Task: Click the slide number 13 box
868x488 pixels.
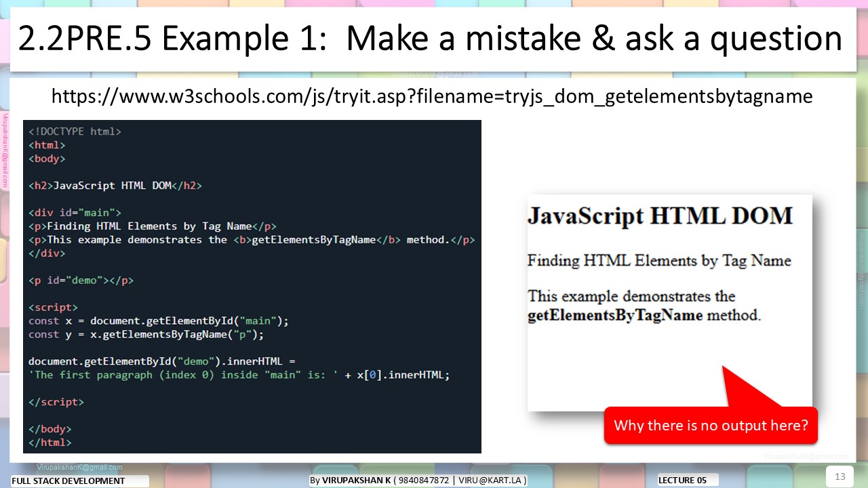Action: pyautogui.click(x=840, y=476)
